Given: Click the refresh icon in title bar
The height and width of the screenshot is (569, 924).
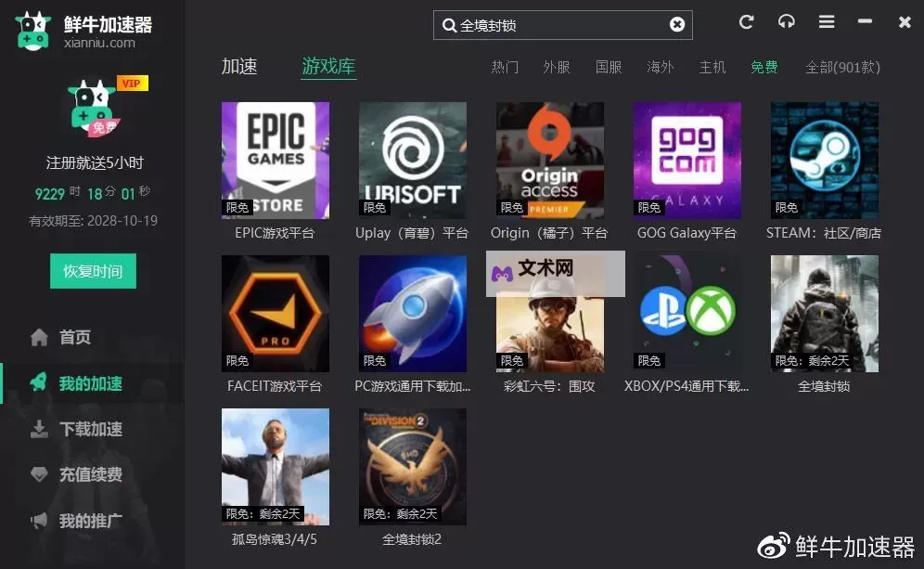Looking at the screenshot, I should point(746,22).
